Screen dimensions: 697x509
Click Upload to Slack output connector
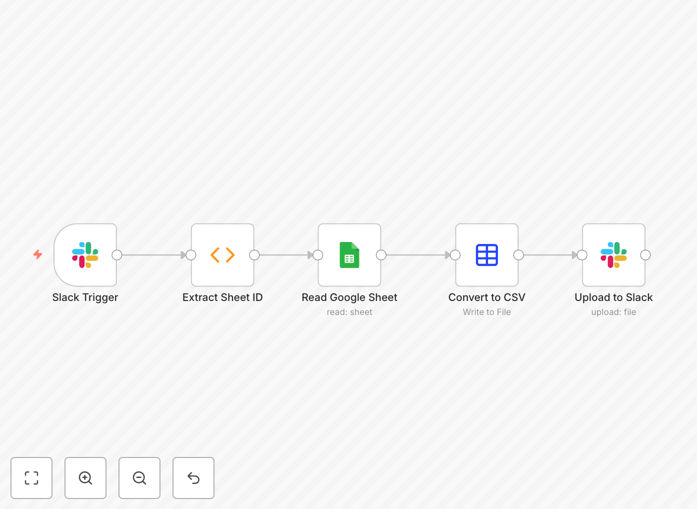click(645, 255)
